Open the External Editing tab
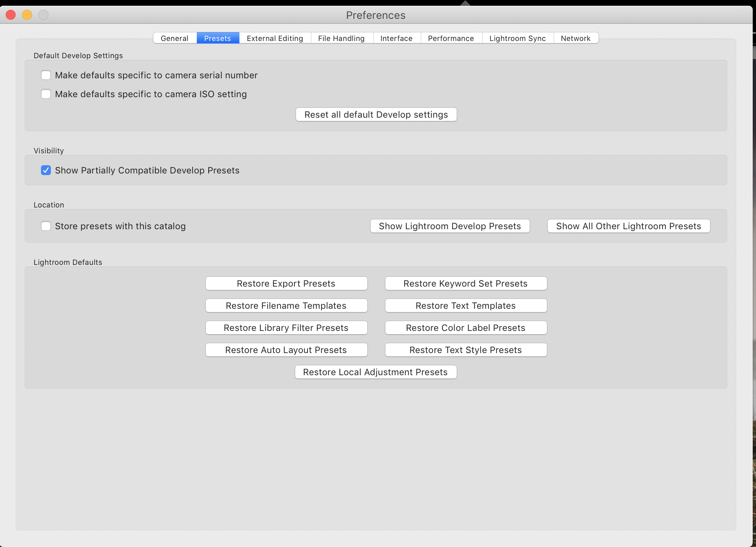 (x=275, y=38)
